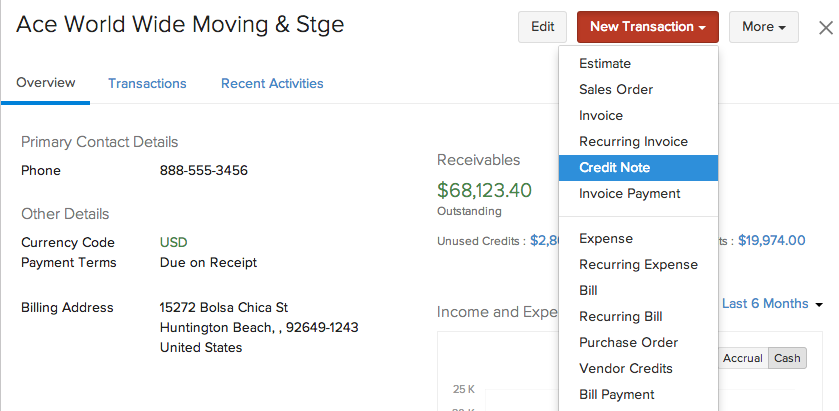Click the Edit button
The image size is (839, 411).
point(542,27)
